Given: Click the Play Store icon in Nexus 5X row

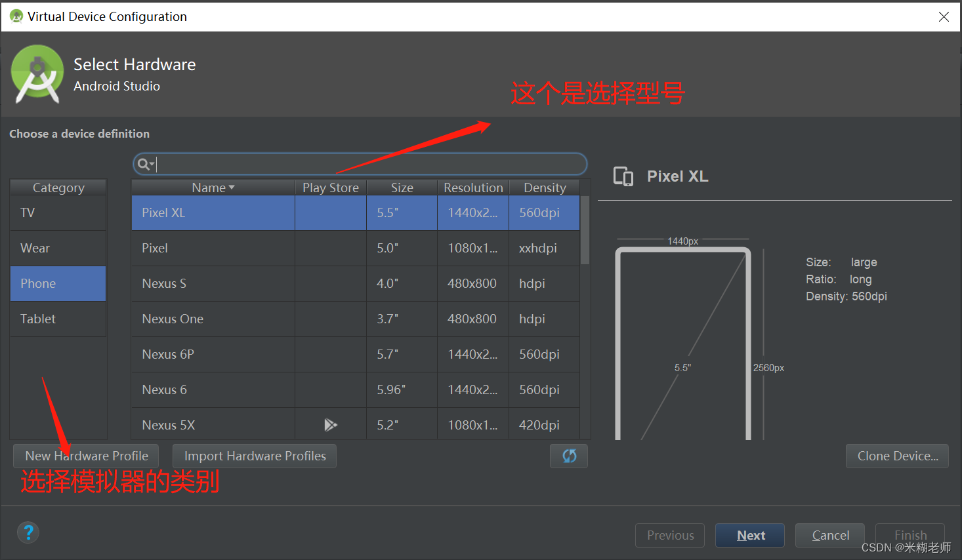Looking at the screenshot, I should tap(331, 425).
